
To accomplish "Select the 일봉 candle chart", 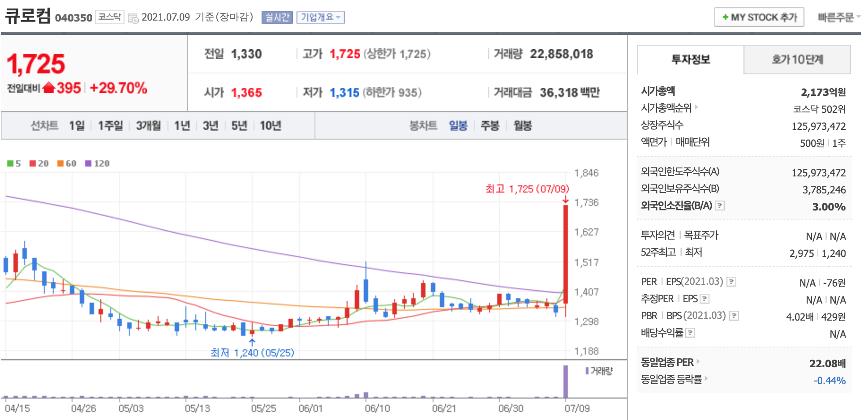I will (x=458, y=126).
